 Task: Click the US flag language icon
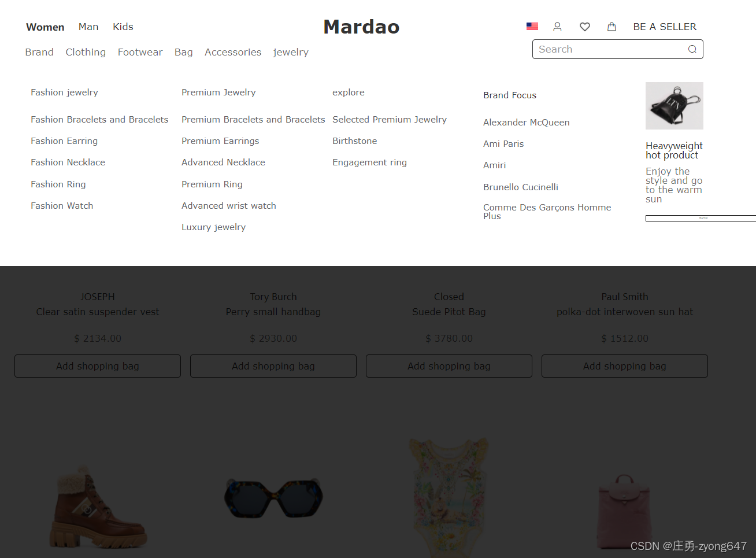[532, 27]
